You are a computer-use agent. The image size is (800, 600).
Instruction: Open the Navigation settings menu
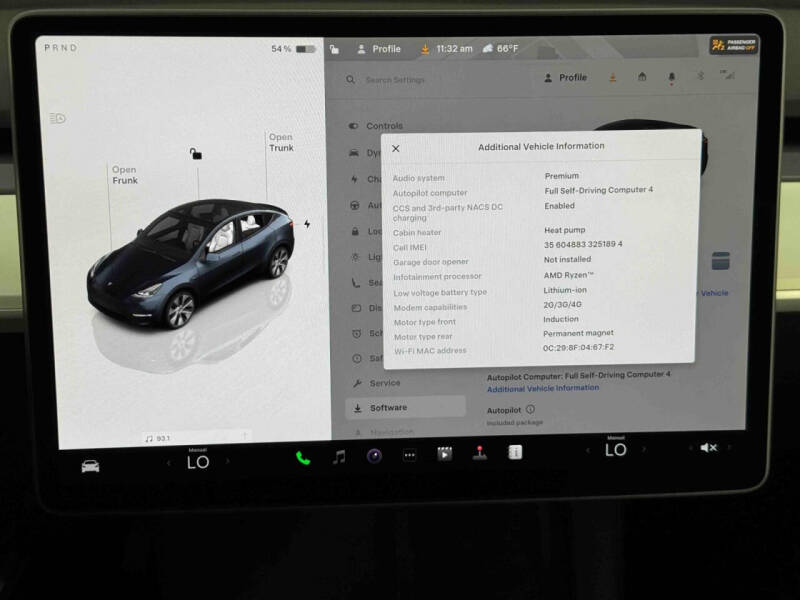click(x=385, y=433)
